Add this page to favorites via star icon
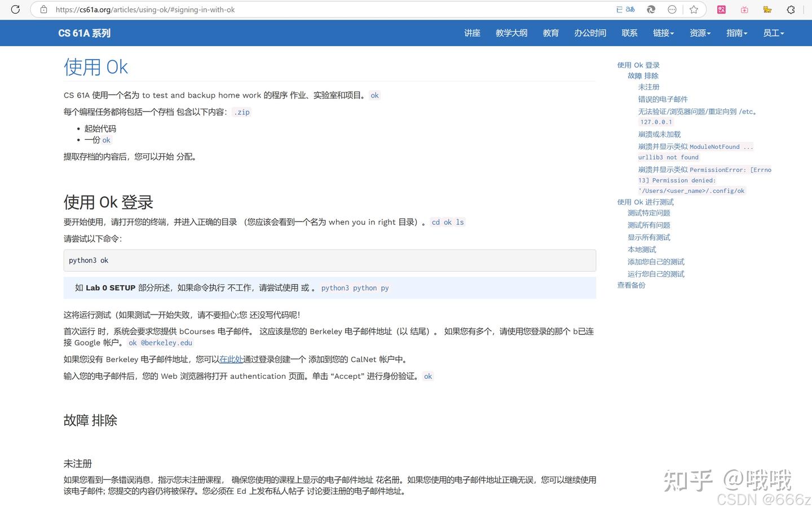This screenshot has width=812, height=513. [x=694, y=10]
